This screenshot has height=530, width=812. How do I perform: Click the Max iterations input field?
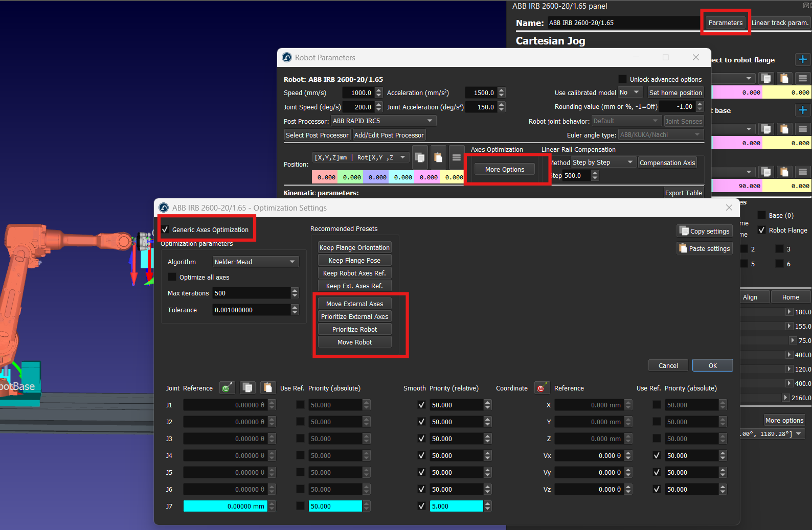point(251,293)
